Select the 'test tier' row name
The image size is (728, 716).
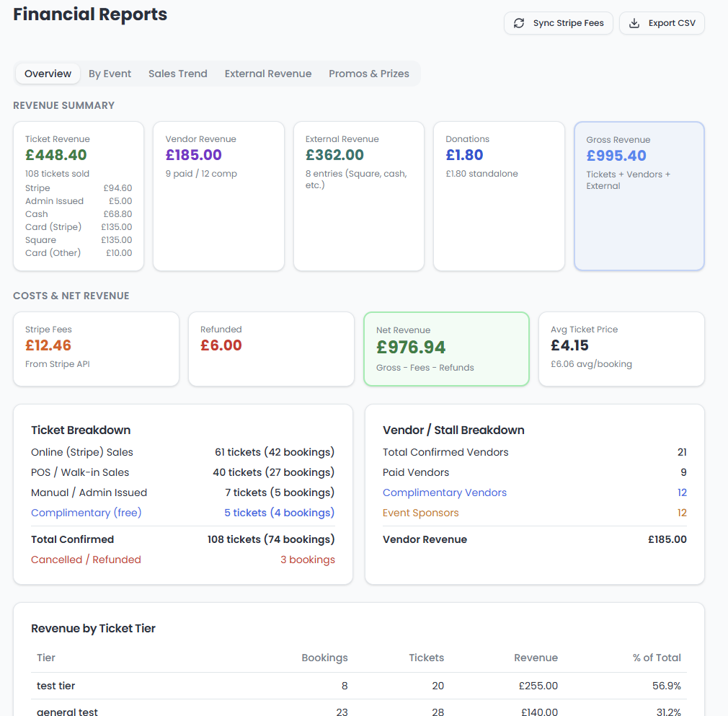tap(56, 686)
